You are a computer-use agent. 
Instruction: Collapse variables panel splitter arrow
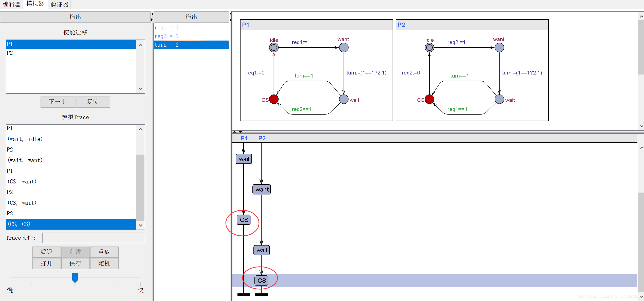pyautogui.click(x=230, y=14)
